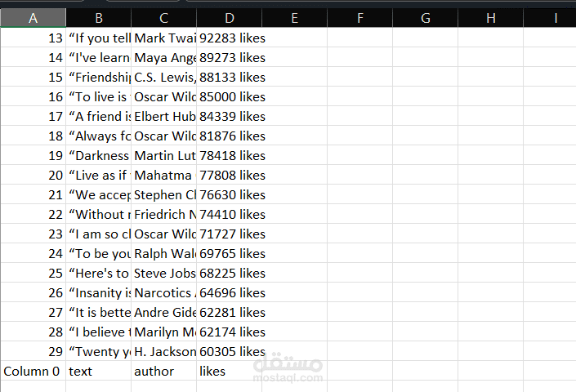Click author cell H. Jackson
This screenshot has height=392, width=576.
pyautogui.click(x=164, y=351)
